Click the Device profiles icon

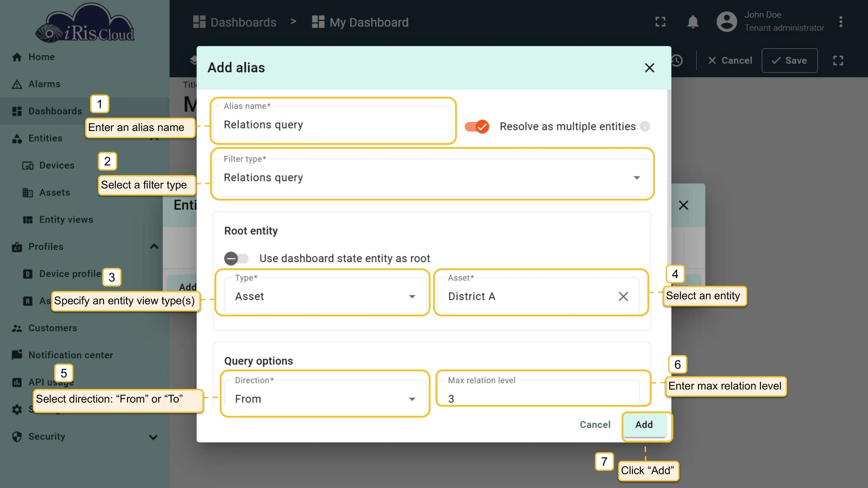pyautogui.click(x=28, y=274)
